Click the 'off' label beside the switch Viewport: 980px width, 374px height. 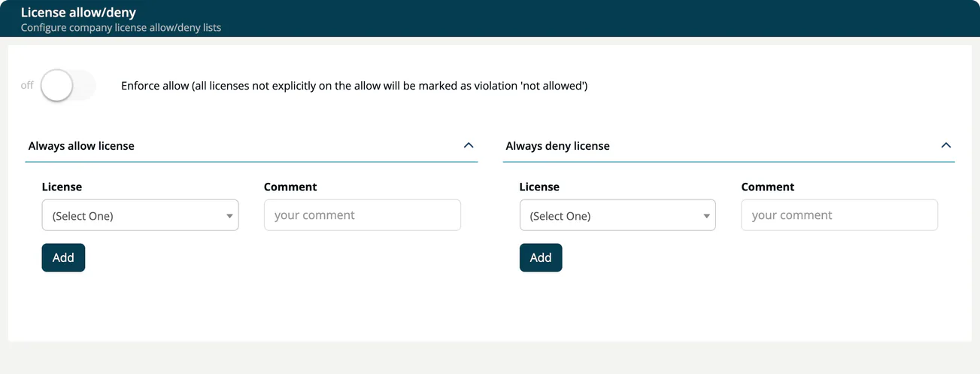pyautogui.click(x=27, y=85)
